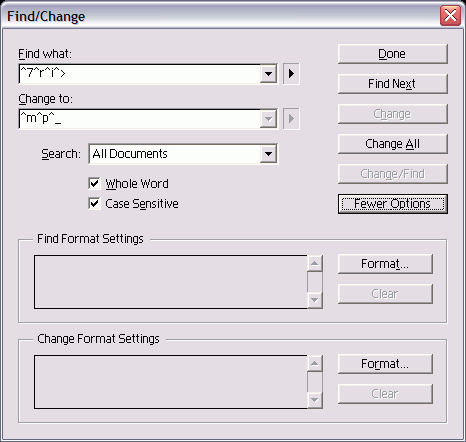Collapse the dialog with Fewer Options
The image size is (466, 442).
(x=392, y=204)
